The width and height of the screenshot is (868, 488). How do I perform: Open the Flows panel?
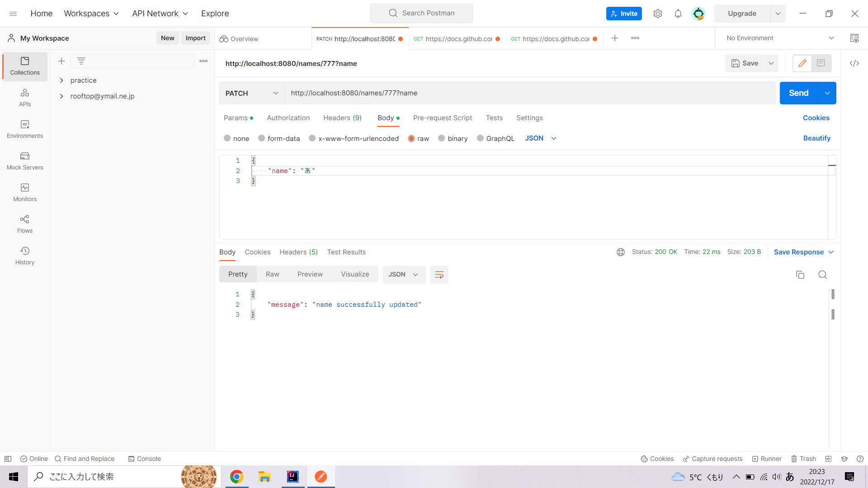[x=24, y=225]
